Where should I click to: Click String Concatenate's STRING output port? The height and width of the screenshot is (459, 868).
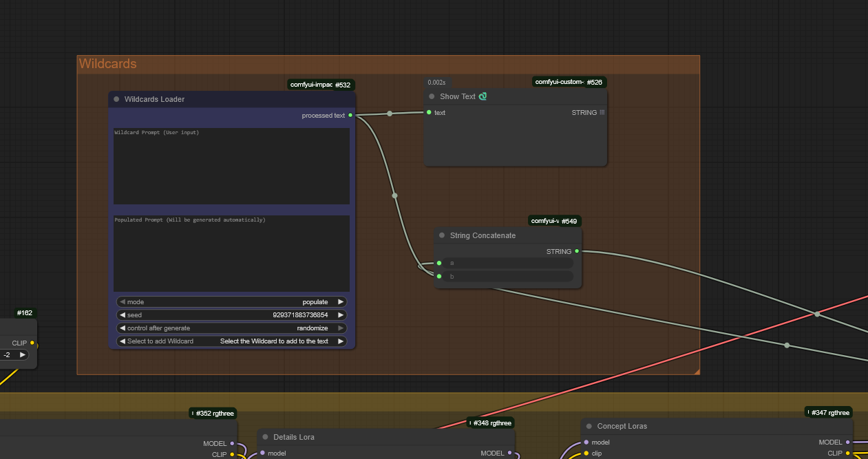[577, 251]
